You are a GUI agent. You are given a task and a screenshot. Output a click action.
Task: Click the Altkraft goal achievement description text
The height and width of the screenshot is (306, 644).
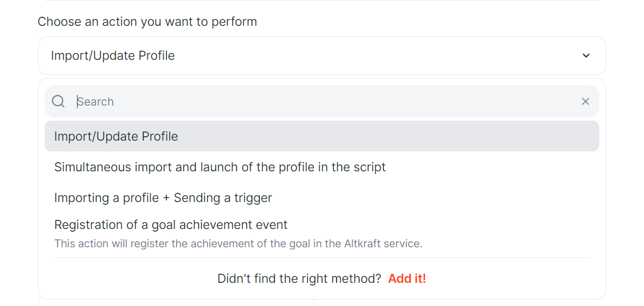coord(238,244)
